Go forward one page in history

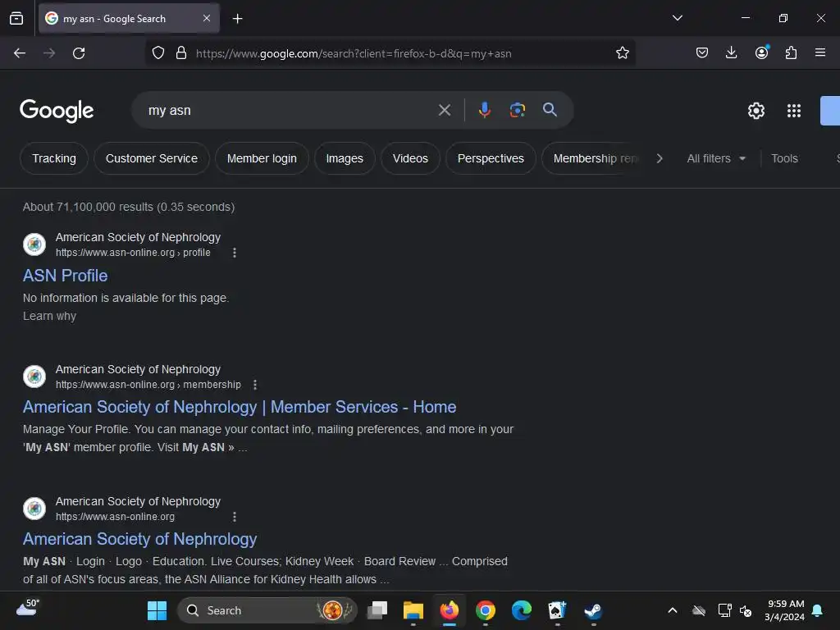point(49,53)
